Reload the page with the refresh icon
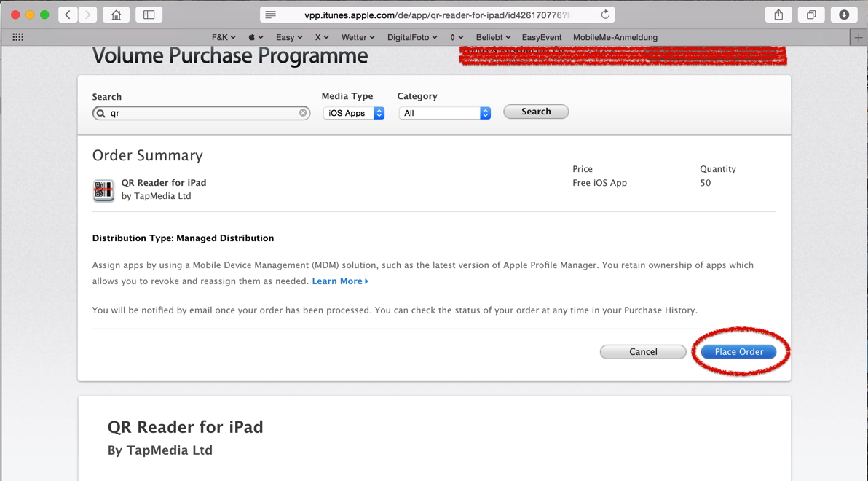The height and width of the screenshot is (481, 868). [x=605, y=15]
